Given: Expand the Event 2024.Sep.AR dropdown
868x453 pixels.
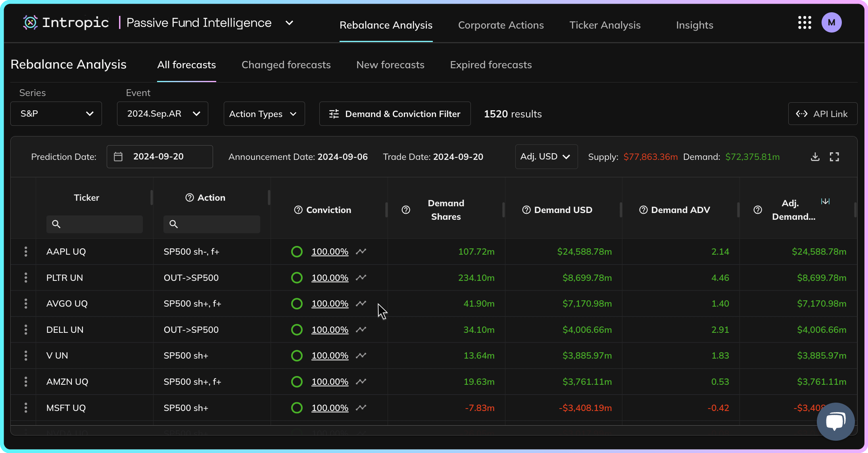Looking at the screenshot, I should [163, 114].
